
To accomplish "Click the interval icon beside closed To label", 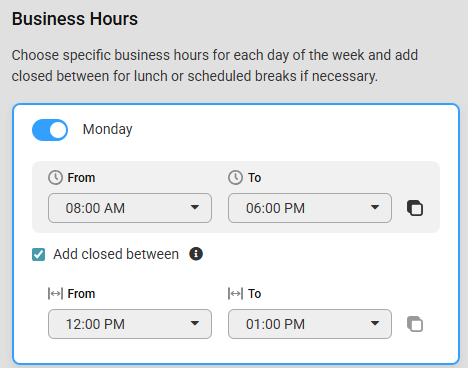I will tap(235, 294).
